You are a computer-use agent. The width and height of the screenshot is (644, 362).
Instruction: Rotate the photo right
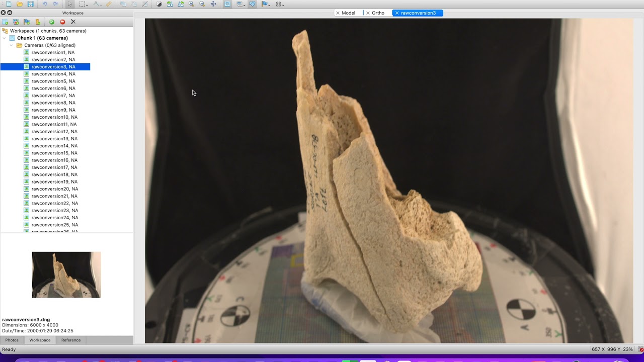click(181, 4)
